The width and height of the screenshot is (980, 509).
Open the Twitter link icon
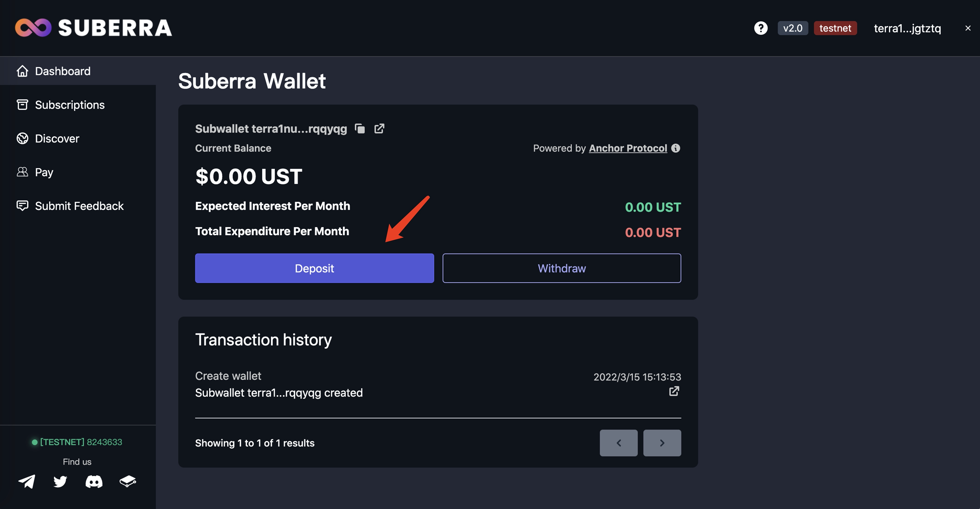tap(60, 481)
